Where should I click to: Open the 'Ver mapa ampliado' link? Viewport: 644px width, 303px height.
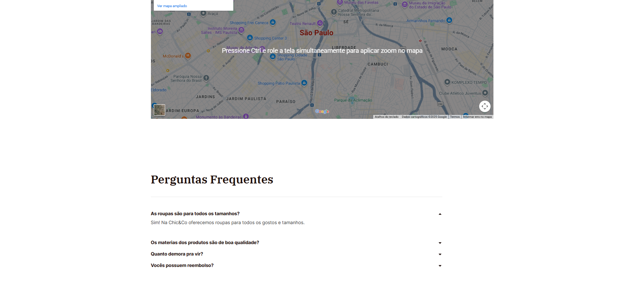tap(172, 6)
